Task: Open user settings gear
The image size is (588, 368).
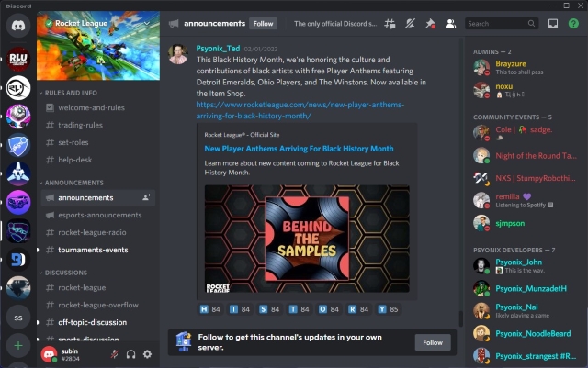Action: coord(147,354)
